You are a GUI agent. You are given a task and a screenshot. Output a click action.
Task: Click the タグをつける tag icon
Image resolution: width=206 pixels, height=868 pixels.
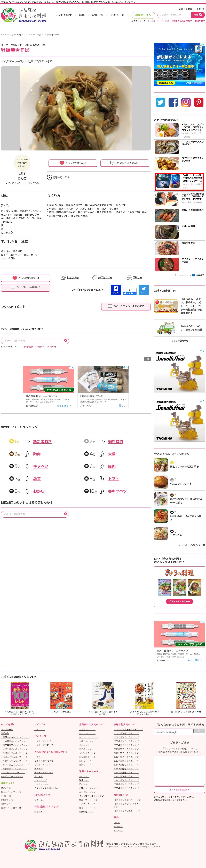[95, 278]
